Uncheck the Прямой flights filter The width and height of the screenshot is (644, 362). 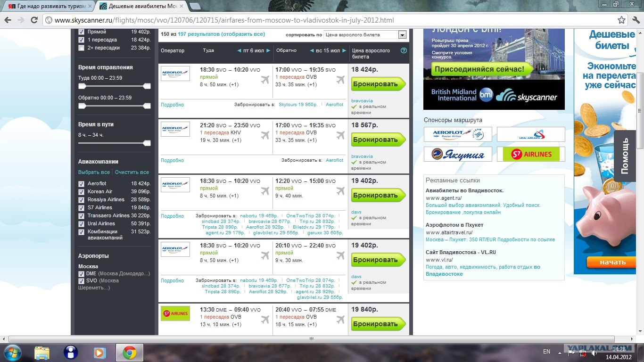tap(81, 32)
